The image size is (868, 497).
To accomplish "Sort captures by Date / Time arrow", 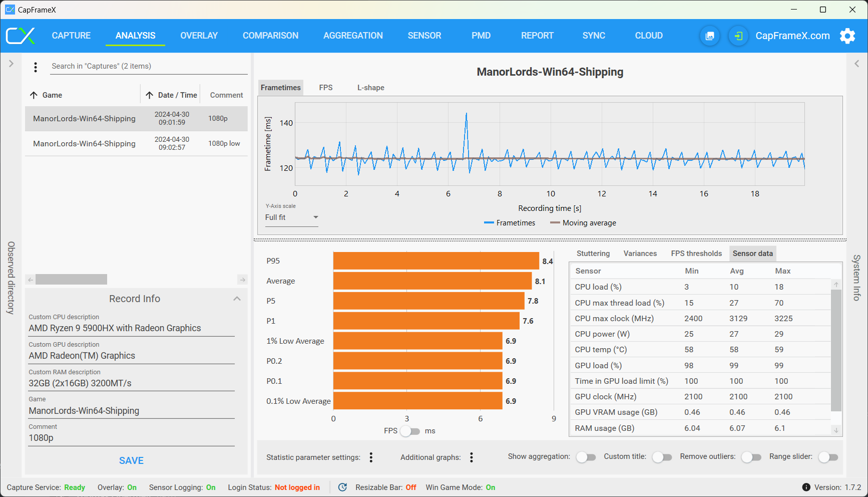I will point(149,95).
